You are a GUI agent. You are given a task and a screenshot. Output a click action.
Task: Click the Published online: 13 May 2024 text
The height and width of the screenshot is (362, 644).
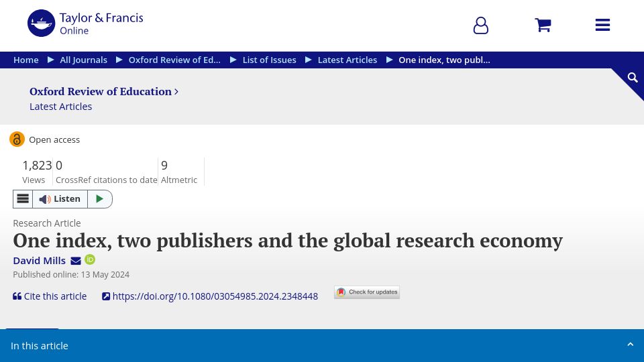coord(71,275)
